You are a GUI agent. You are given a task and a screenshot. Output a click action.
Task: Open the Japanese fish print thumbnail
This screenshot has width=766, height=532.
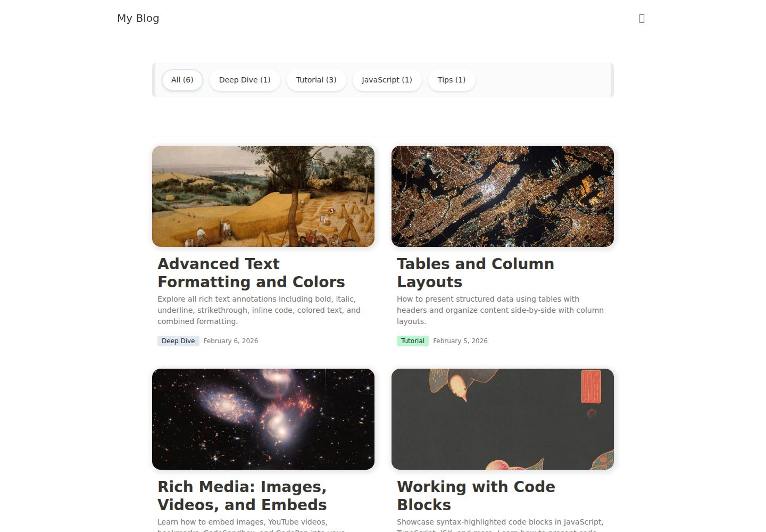(x=503, y=419)
